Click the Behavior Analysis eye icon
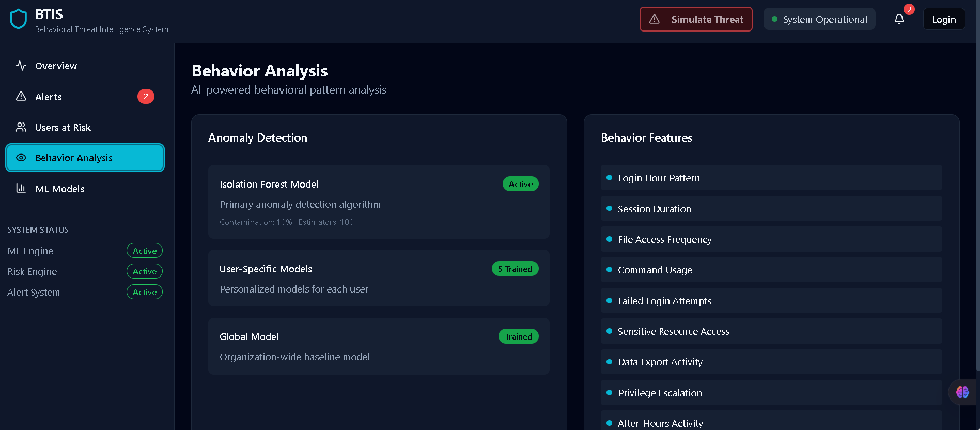Image resolution: width=980 pixels, height=430 pixels. tap(21, 158)
